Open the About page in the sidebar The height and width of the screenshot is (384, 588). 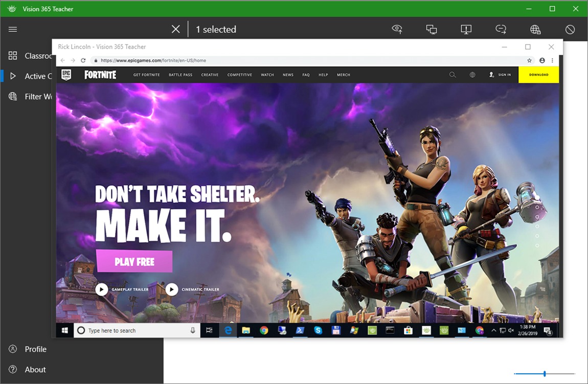tap(27, 369)
